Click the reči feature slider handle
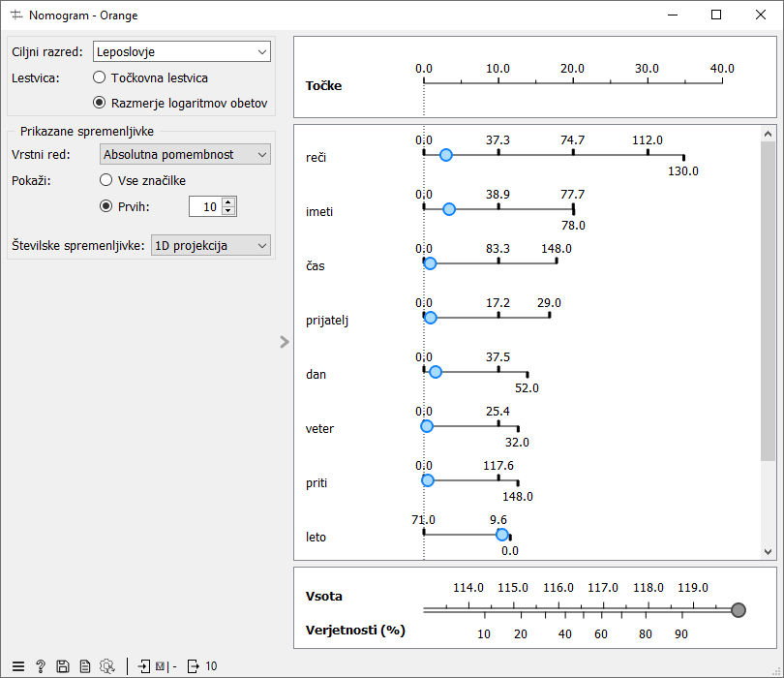 (445, 155)
